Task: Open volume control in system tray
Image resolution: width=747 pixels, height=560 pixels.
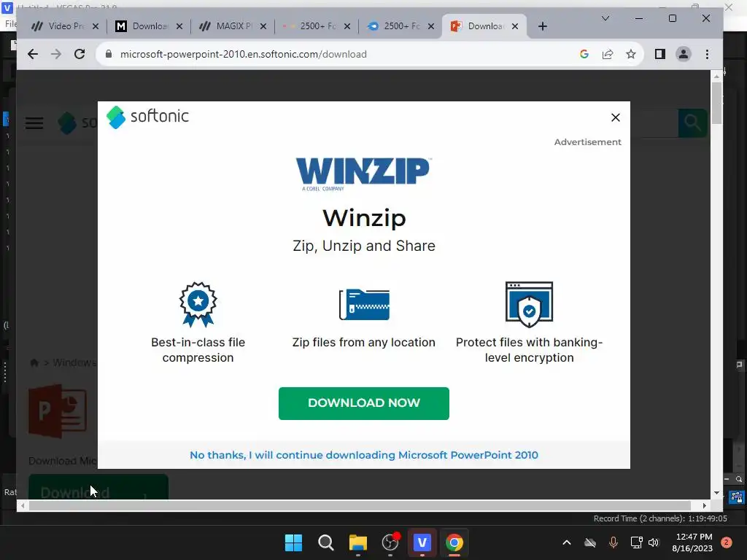Action: (x=654, y=542)
